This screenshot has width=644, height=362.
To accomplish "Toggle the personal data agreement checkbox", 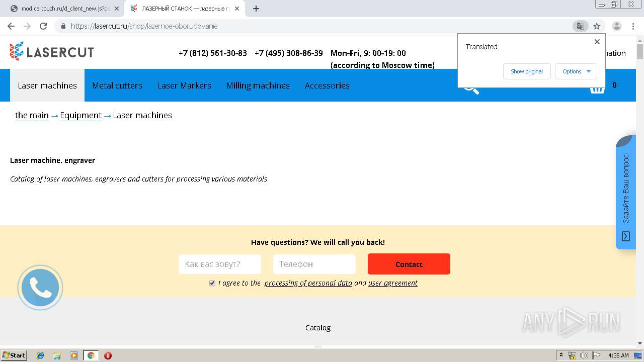I will coord(212,283).
